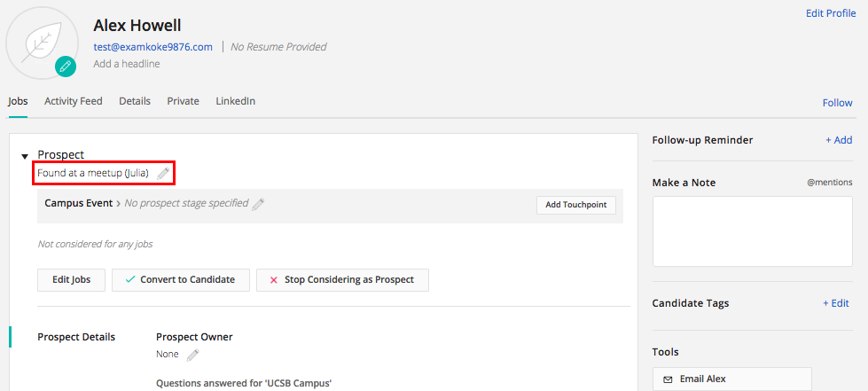Screen dimensions: 868x391
Task: Edit the 'Found at a meetup' source pencil
Action: (x=163, y=174)
